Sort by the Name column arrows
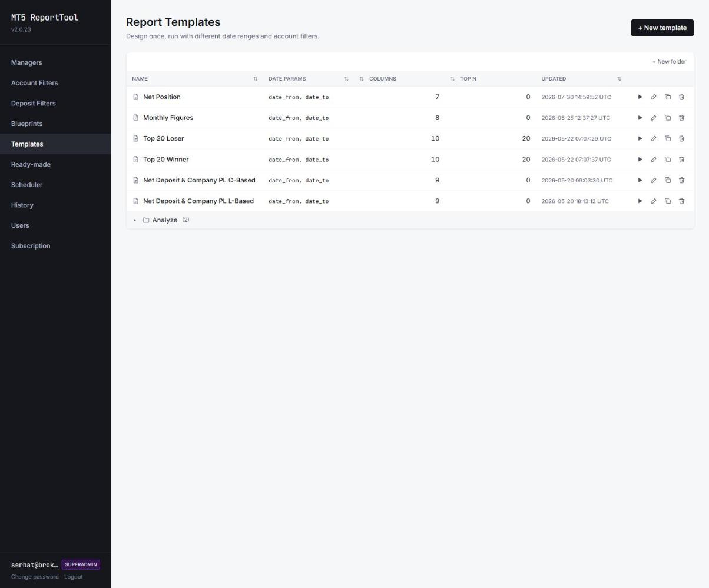This screenshot has height=588, width=709. (256, 79)
